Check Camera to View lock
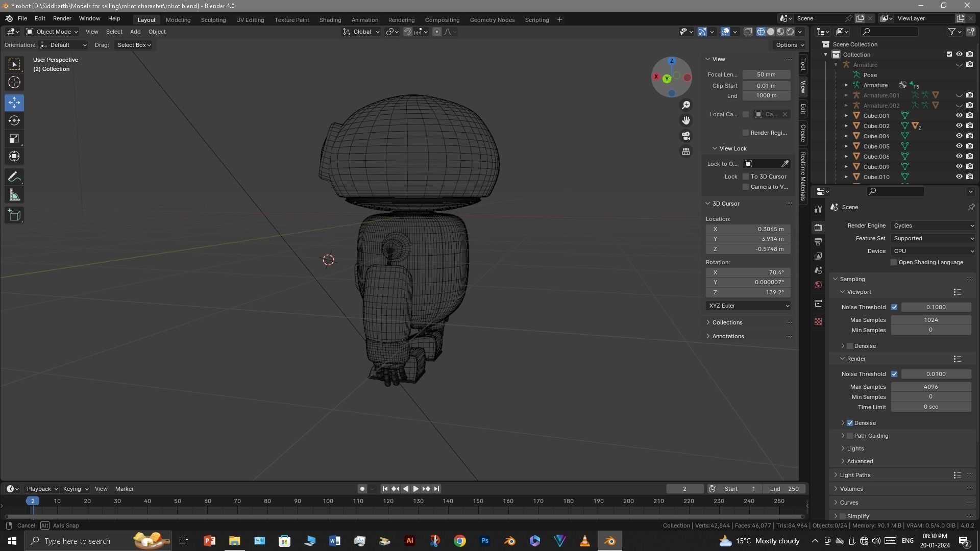 pyautogui.click(x=746, y=187)
